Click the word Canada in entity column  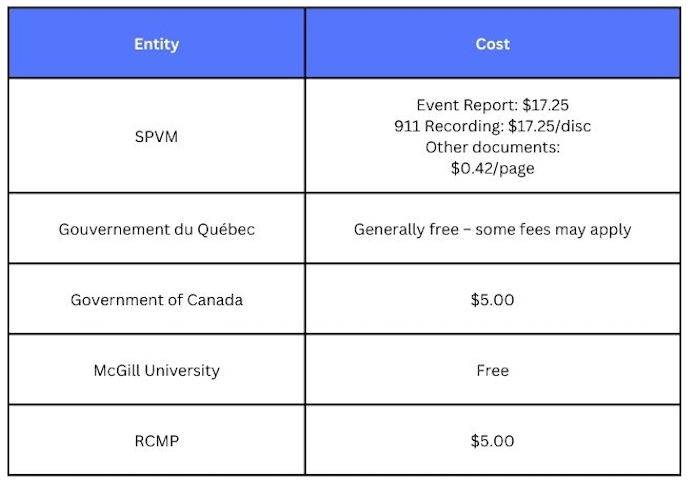click(215, 300)
